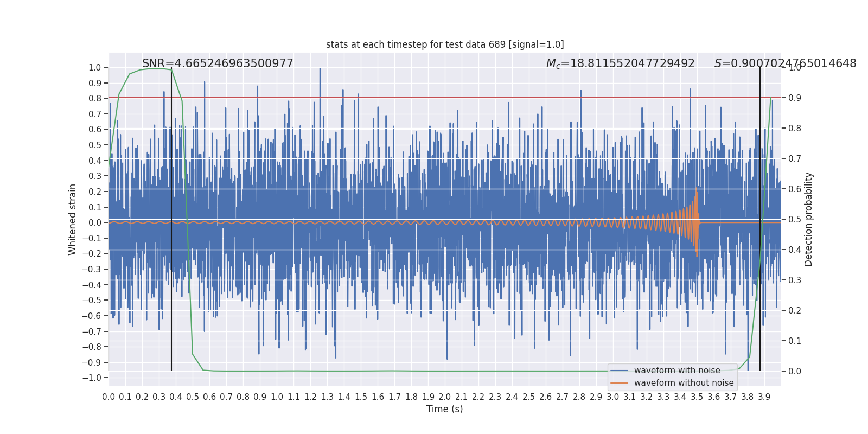
Task: Click the "Time (s)" axis label
Action: 445,409
